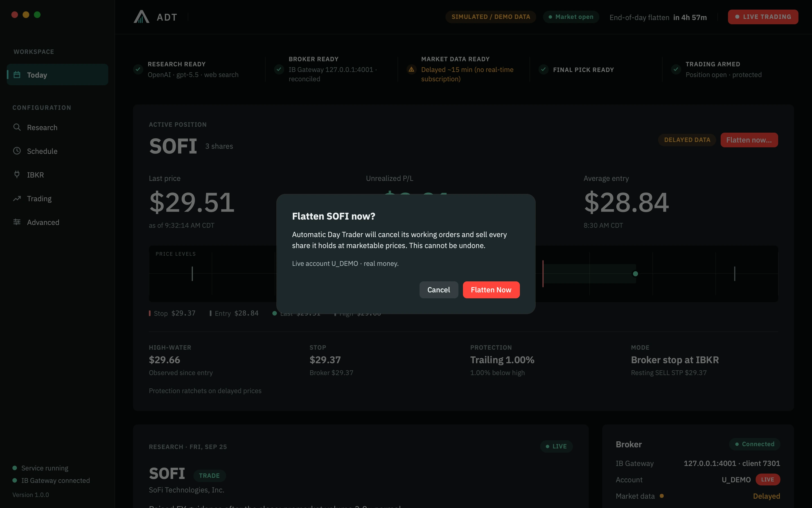Click the entry marker at the left of price levels

pyautogui.click(x=192, y=273)
